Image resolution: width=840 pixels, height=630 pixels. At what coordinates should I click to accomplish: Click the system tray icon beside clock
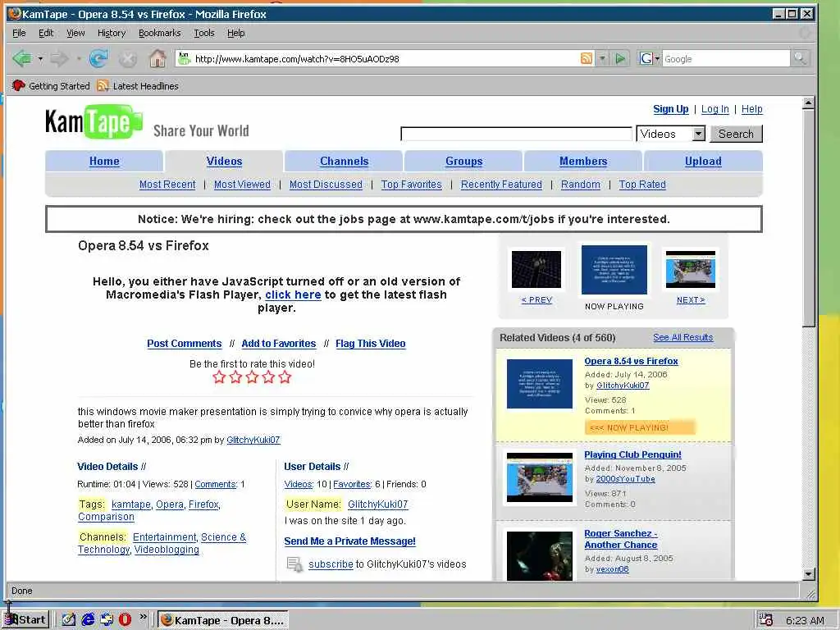[767, 620]
